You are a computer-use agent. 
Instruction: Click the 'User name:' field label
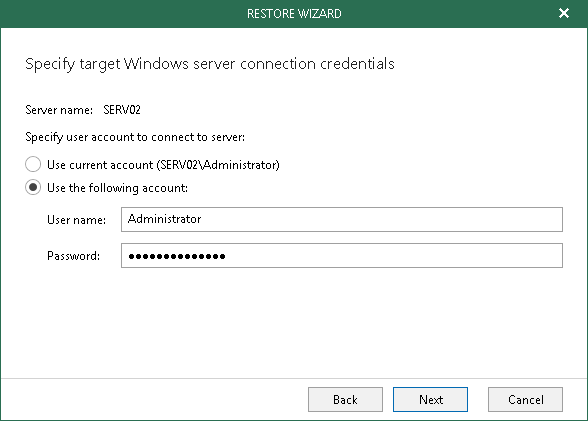[x=76, y=220]
